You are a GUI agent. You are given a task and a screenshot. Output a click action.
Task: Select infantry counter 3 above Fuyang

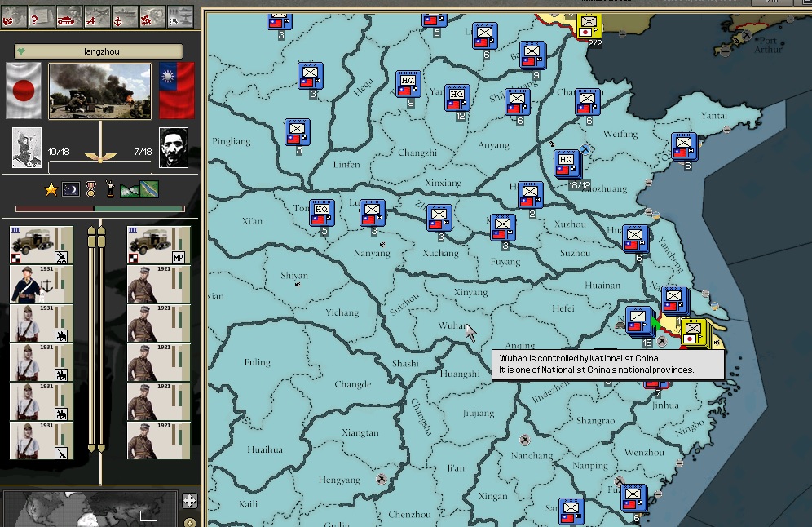502,228
